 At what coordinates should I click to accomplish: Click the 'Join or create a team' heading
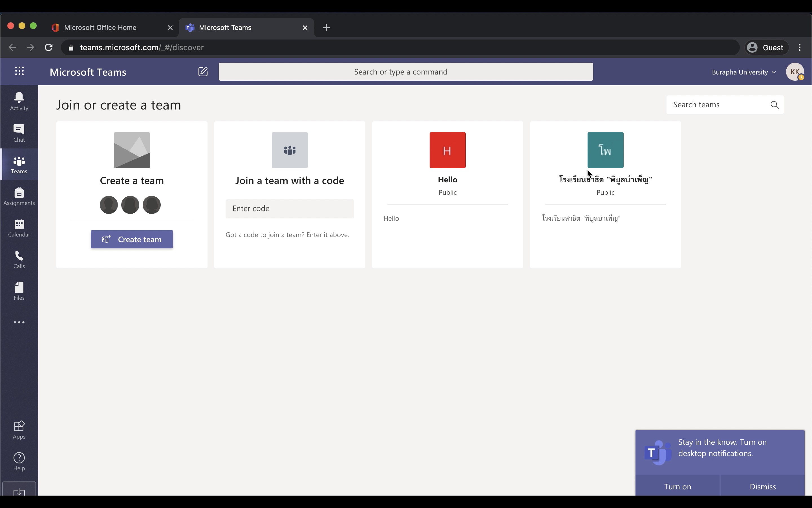pyautogui.click(x=118, y=105)
